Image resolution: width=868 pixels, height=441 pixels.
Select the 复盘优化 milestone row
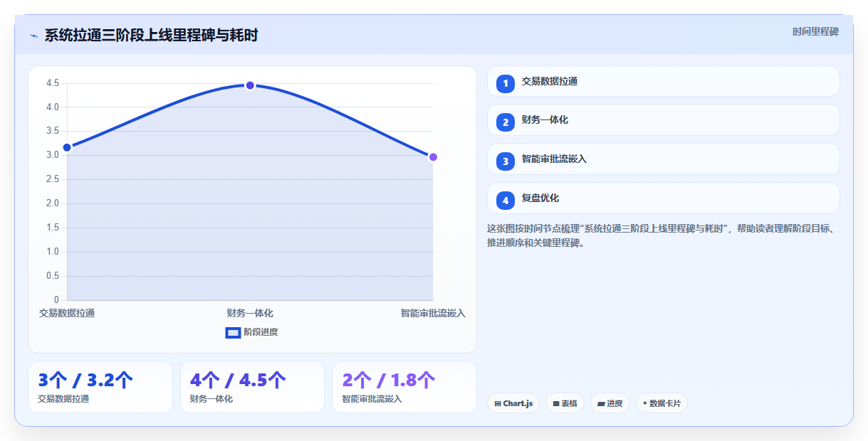coord(664,198)
